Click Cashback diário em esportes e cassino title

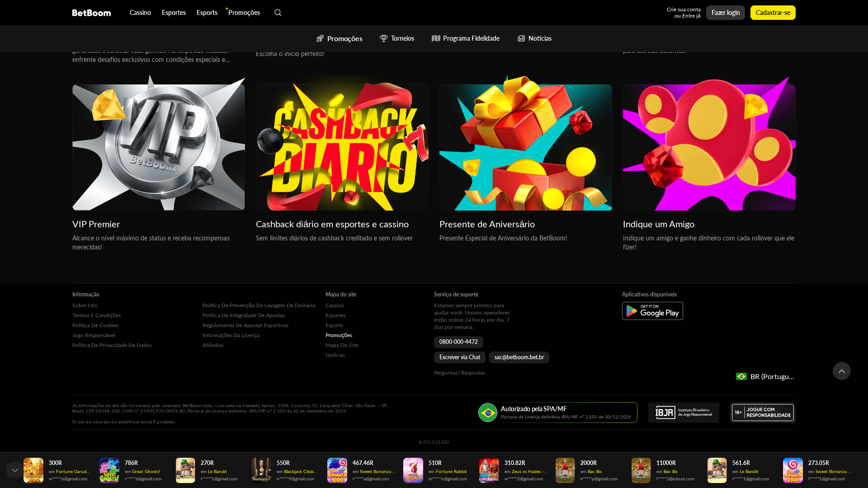point(332,224)
